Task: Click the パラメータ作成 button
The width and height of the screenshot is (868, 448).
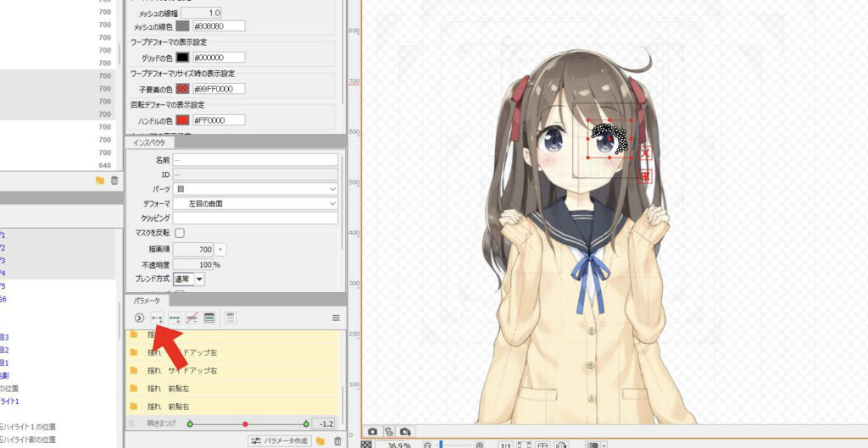Action: [280, 441]
